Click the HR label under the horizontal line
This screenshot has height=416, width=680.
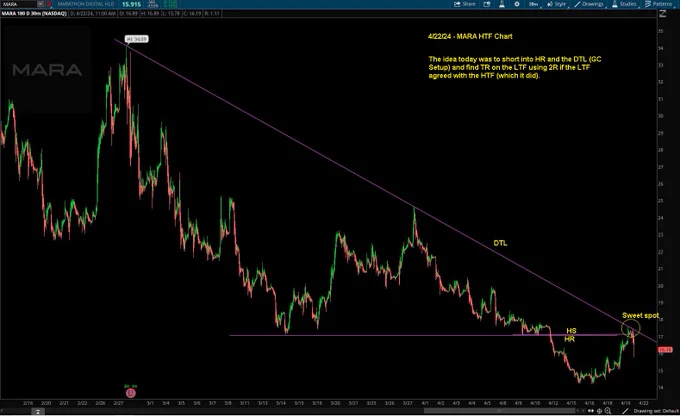pos(569,339)
